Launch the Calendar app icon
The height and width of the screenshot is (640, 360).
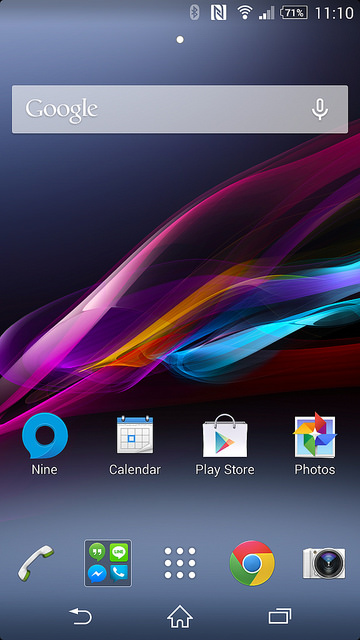[x=135, y=435]
